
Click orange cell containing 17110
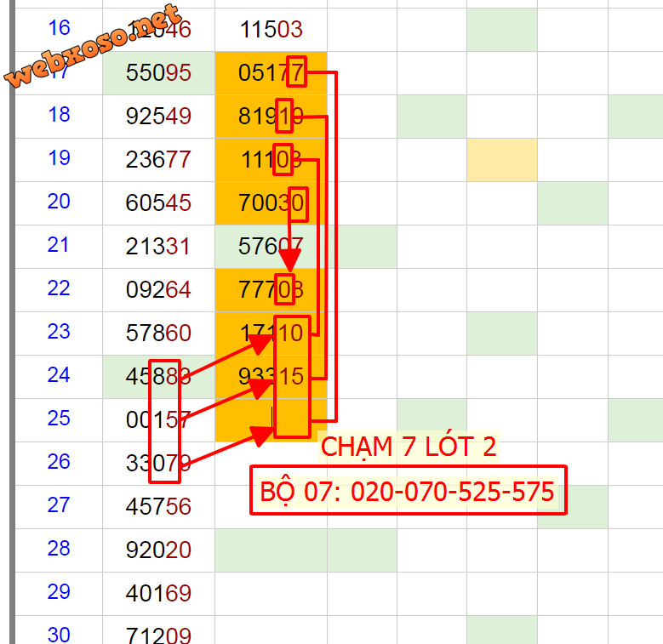coord(271,333)
